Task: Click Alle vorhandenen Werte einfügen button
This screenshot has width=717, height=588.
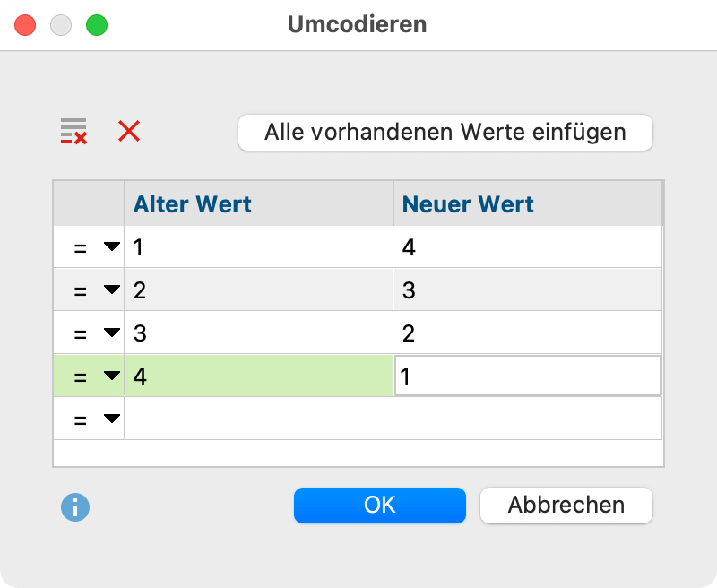Action: [445, 133]
